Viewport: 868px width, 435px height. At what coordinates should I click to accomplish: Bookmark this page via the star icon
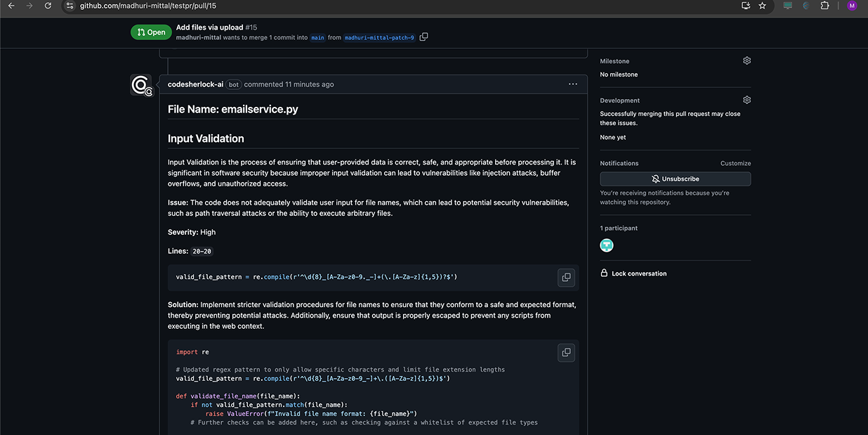[x=762, y=6]
